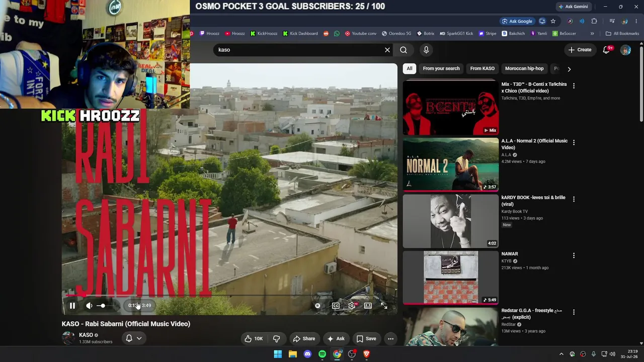Screen dimensions: 644x362
Task: Dislike the Rabi Sabarni video
Action: coord(276,339)
